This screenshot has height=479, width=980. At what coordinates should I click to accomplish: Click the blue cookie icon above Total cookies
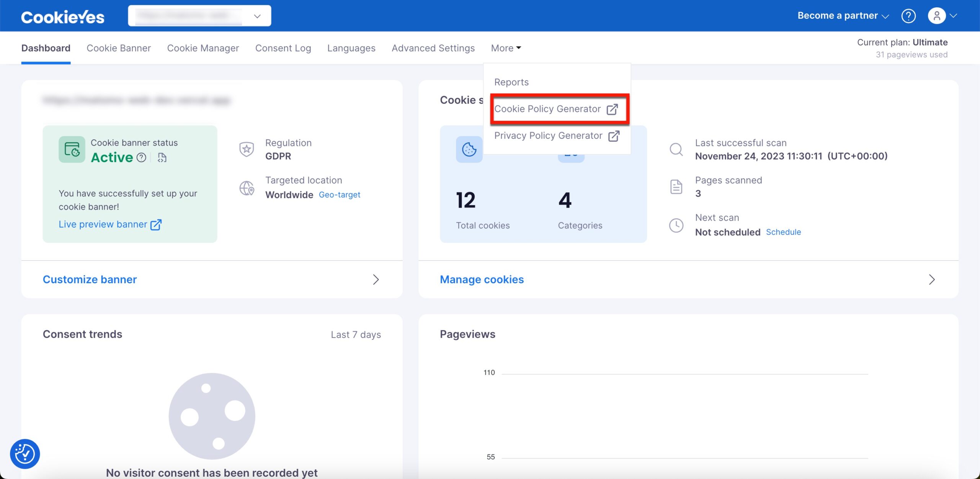pos(469,149)
